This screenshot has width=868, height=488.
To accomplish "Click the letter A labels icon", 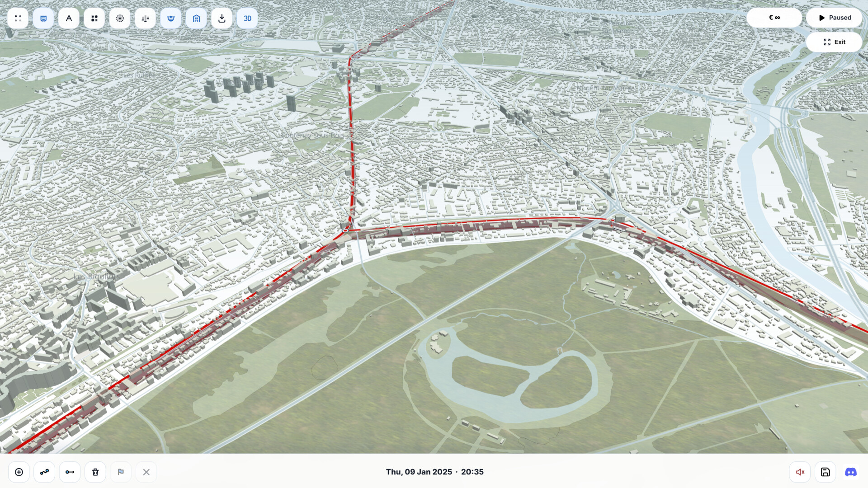I will point(69,19).
